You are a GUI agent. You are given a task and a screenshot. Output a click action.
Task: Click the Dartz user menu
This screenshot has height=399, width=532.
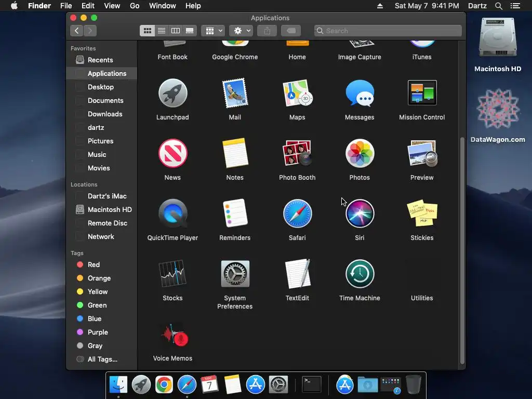click(477, 6)
